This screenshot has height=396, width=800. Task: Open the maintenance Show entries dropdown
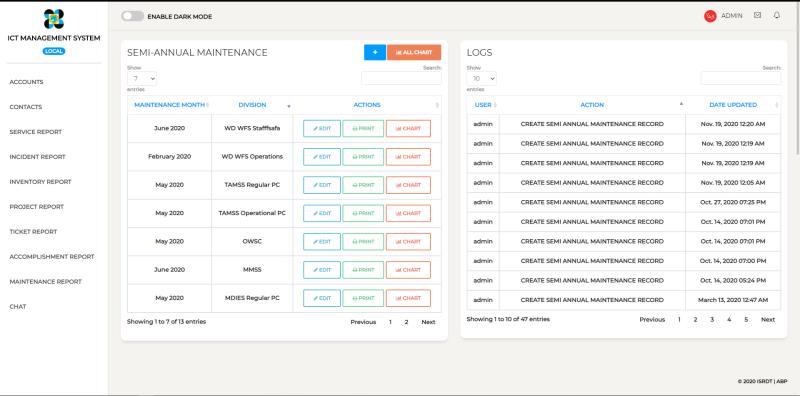click(142, 79)
